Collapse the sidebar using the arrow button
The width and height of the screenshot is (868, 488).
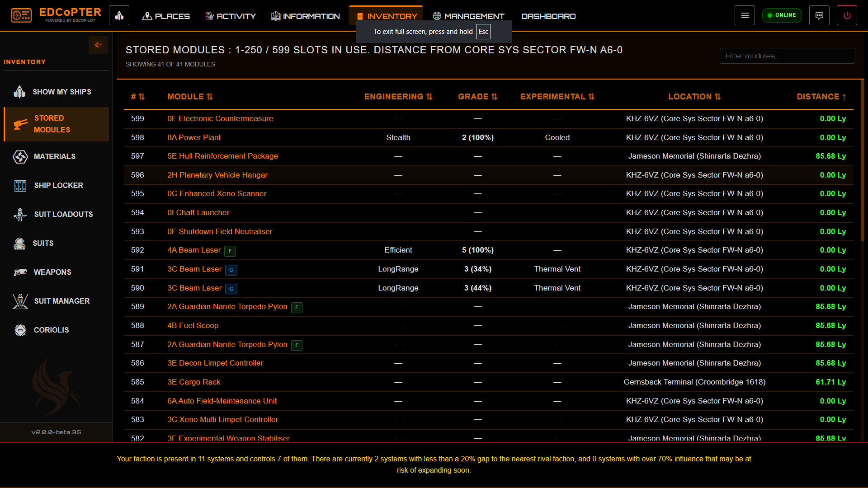coord(98,45)
